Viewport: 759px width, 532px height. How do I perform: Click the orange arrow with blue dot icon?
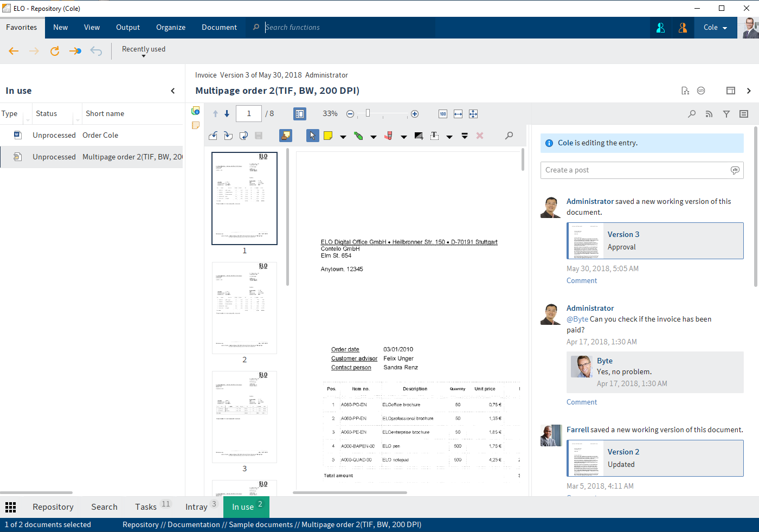pyautogui.click(x=75, y=51)
